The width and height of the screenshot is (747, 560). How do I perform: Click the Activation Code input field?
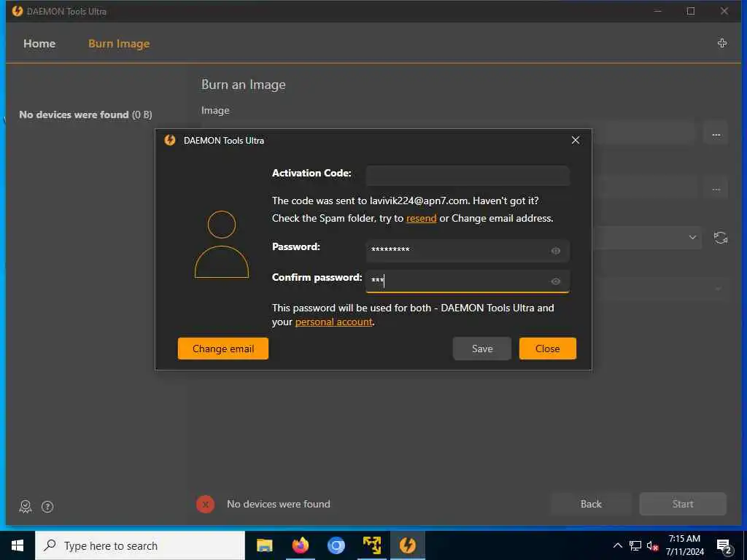tap(468, 175)
